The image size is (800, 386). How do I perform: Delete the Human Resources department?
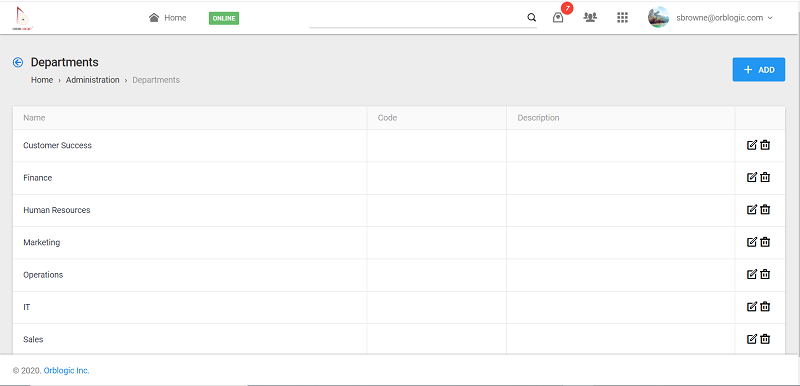(x=765, y=210)
